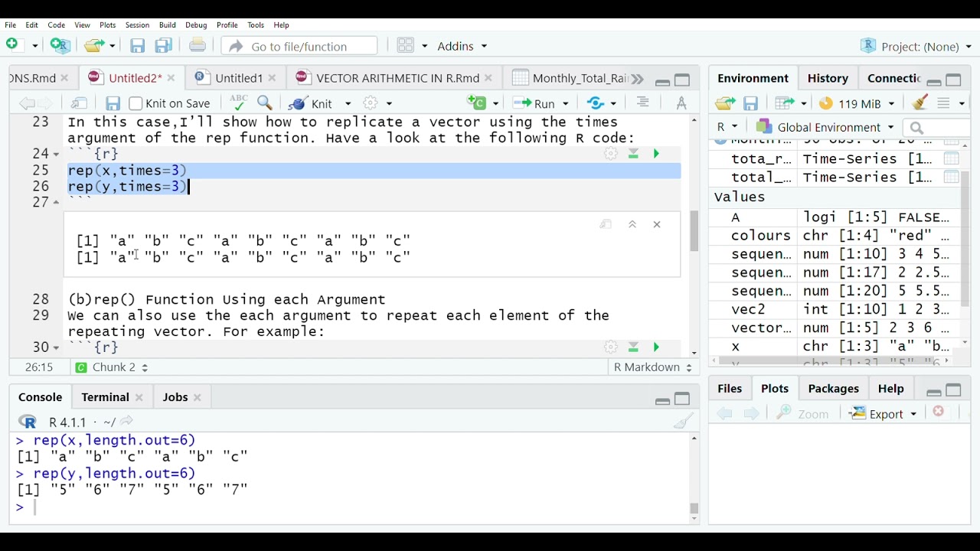Click Go to file/function search field

coord(299,46)
